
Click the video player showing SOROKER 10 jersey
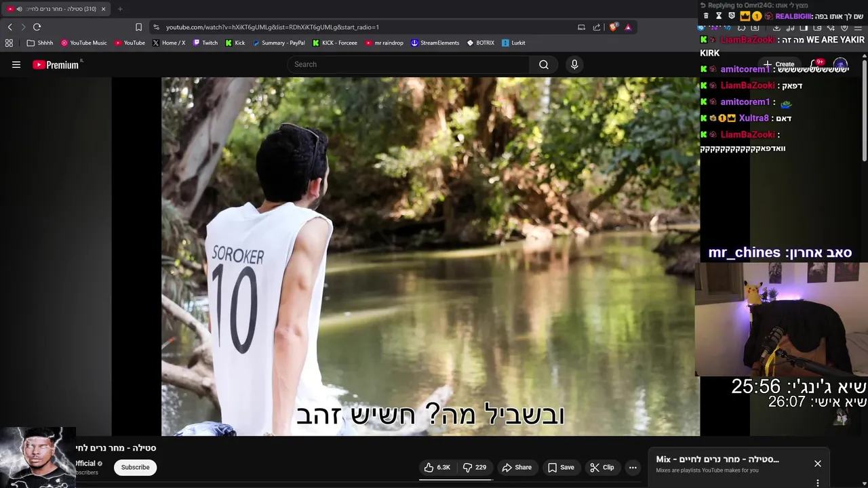point(431,256)
